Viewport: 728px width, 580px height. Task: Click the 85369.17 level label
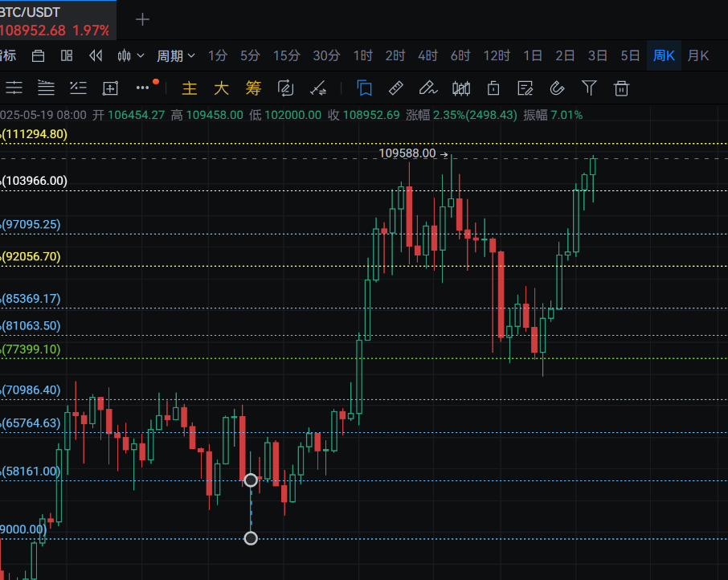[x=31, y=298]
